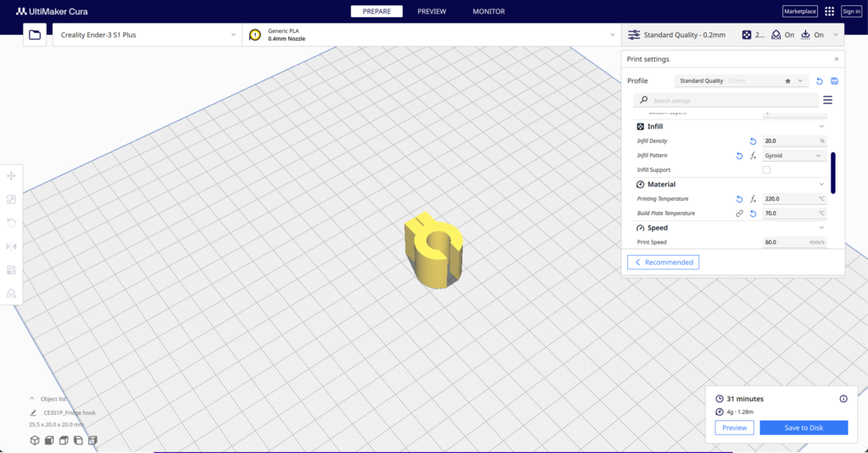The image size is (868, 453).
Task: Reset the profile with undo arrow icon
Action: (x=820, y=80)
